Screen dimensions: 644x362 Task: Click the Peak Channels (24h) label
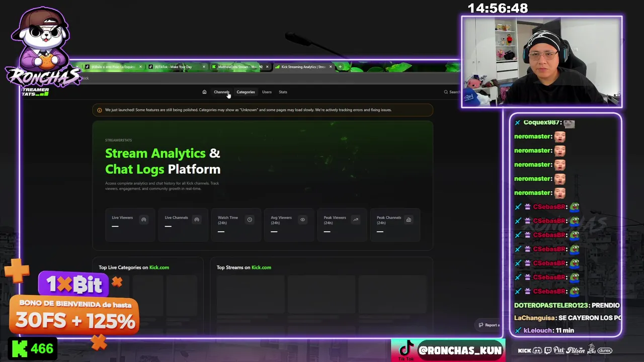point(389,220)
